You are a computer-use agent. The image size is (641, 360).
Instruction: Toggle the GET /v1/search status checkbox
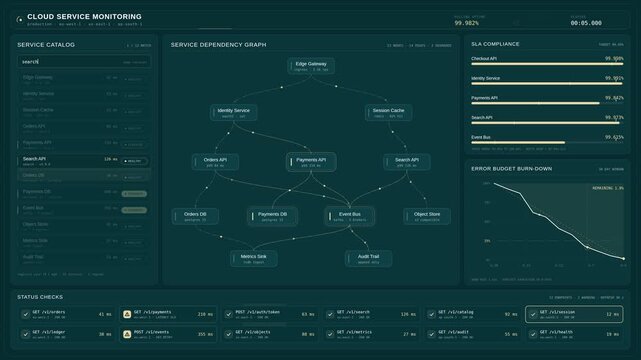[330, 314]
